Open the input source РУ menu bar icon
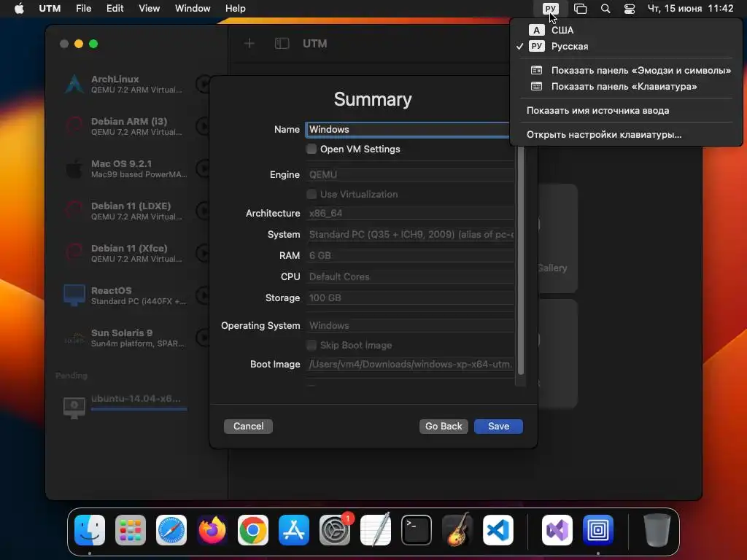 [550, 9]
